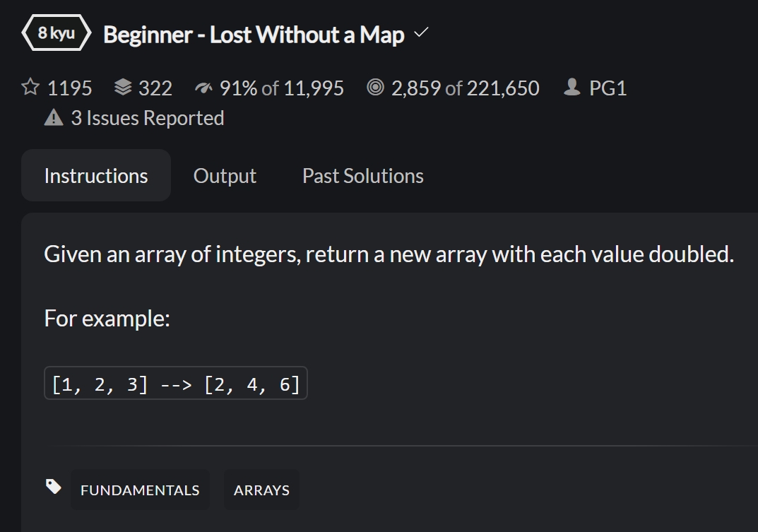Click the ARRAYS tag
Viewport: 758px width, 532px height.
(261, 490)
